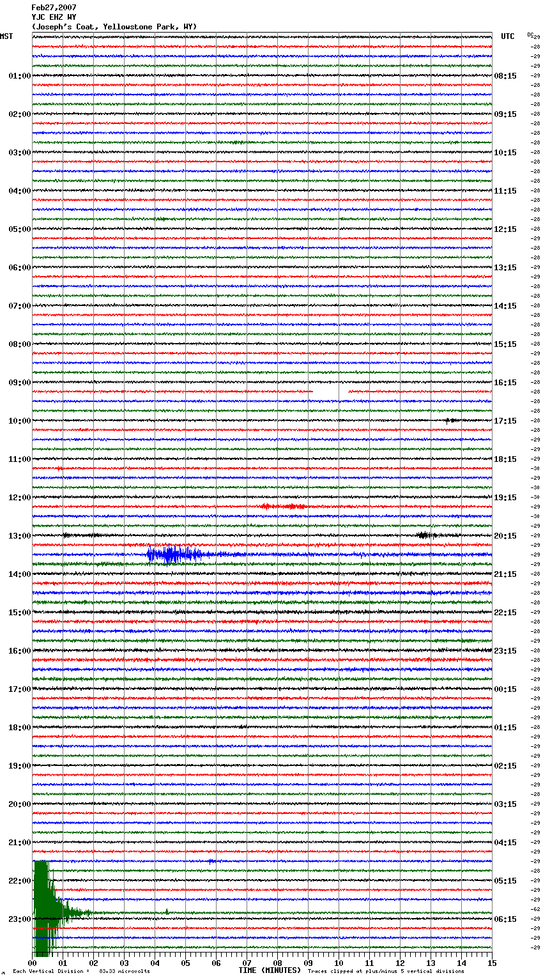Select the 13:00 MST hour label

click(x=20, y=536)
